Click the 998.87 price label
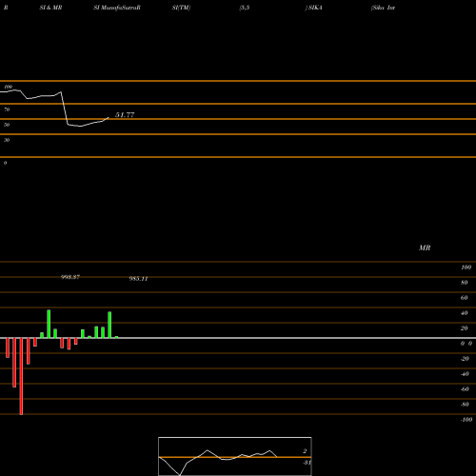The image size is (476, 476). [70, 277]
